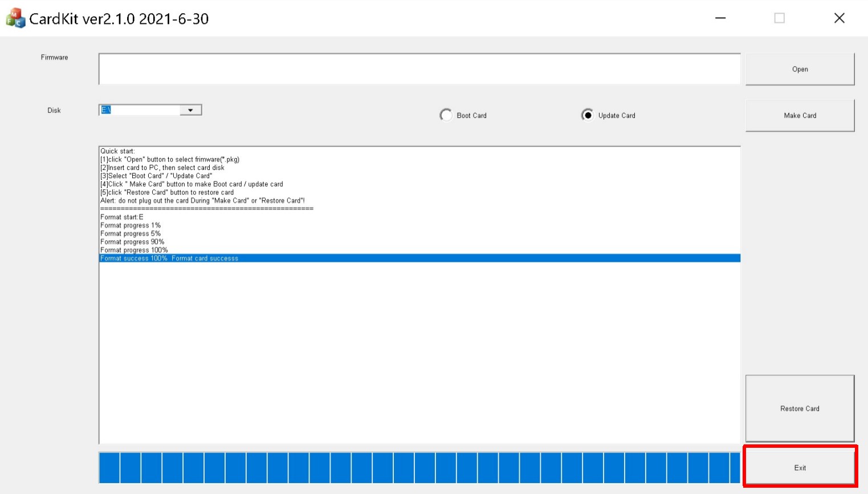Select the highlighted "Format success 100%" log line
868x494 pixels.
tap(169, 258)
